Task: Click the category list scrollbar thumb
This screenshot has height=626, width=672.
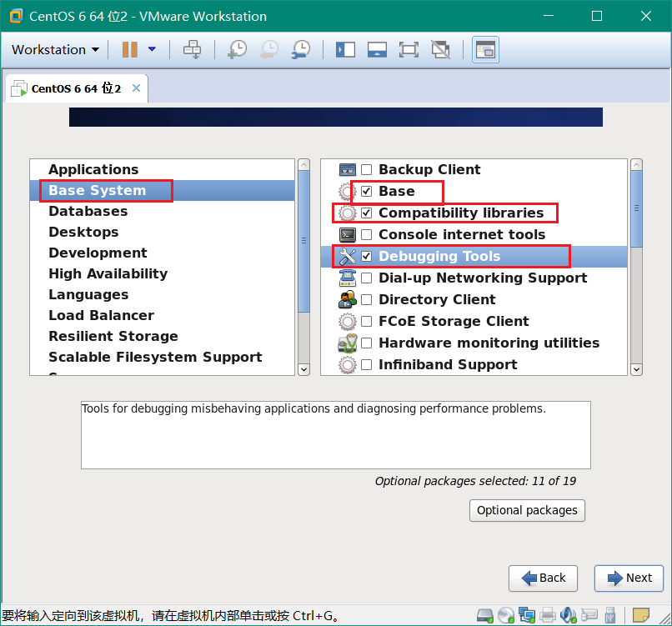Action: 303,241
